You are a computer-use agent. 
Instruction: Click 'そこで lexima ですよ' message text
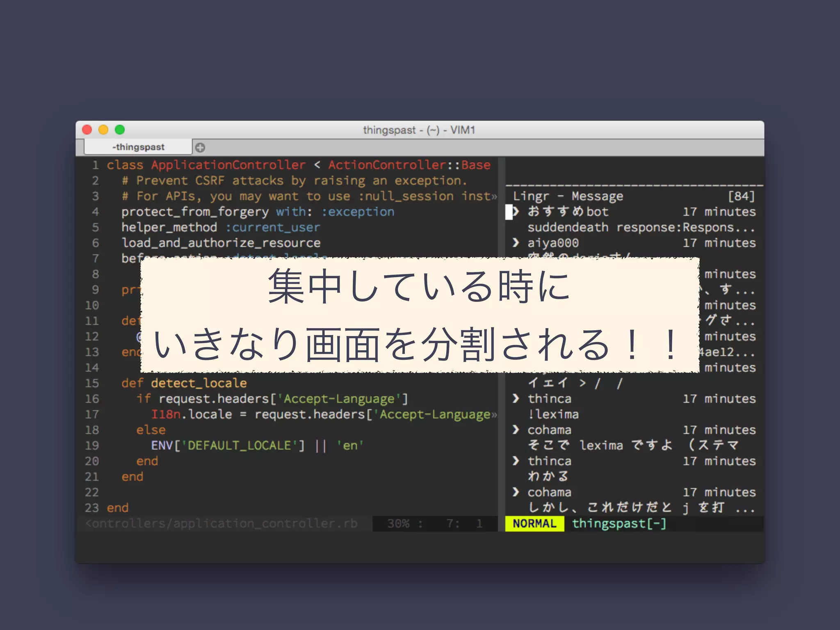coord(600,445)
